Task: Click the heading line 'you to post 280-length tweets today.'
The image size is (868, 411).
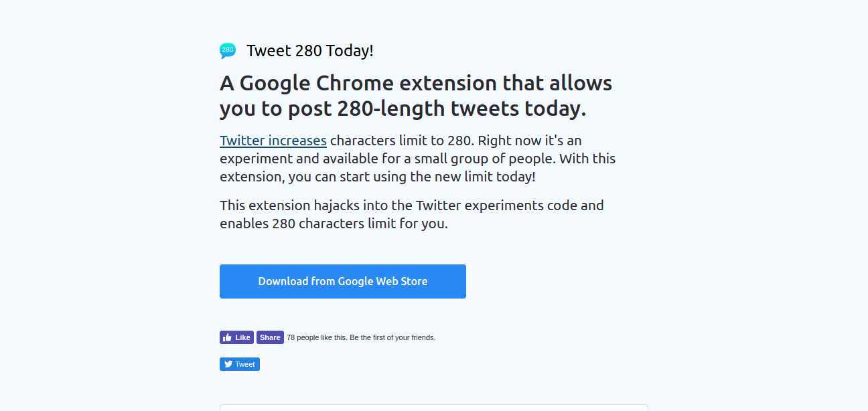Action: (x=403, y=108)
